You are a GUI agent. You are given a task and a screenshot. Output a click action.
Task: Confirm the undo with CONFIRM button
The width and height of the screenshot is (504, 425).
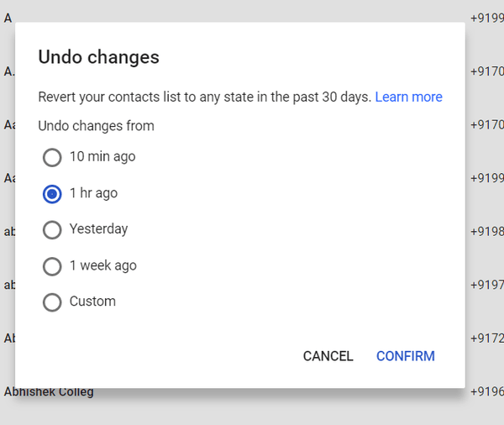click(406, 356)
